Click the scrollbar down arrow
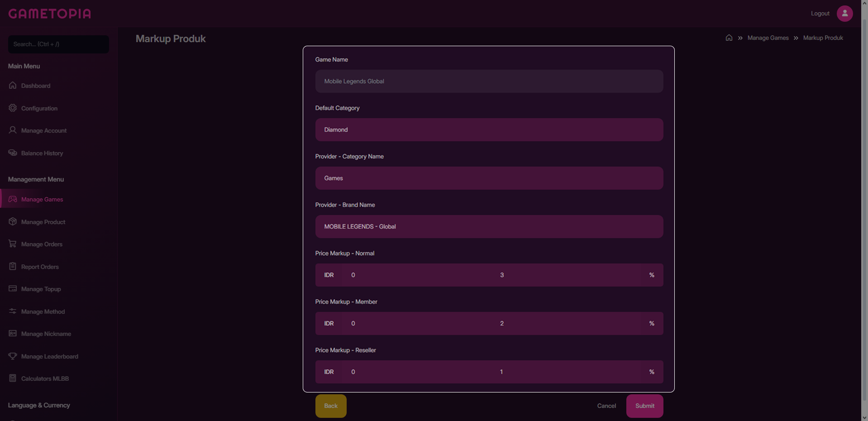868x421 pixels. pos(864,417)
